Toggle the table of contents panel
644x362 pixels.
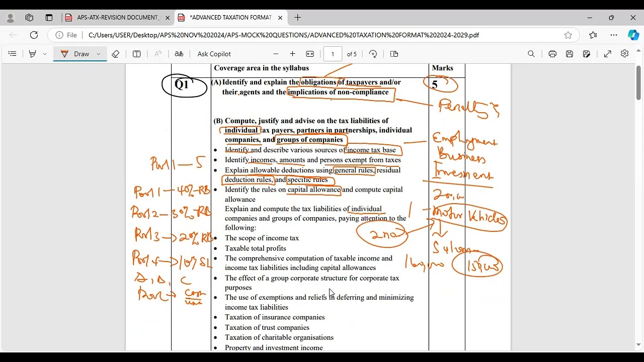(13, 54)
